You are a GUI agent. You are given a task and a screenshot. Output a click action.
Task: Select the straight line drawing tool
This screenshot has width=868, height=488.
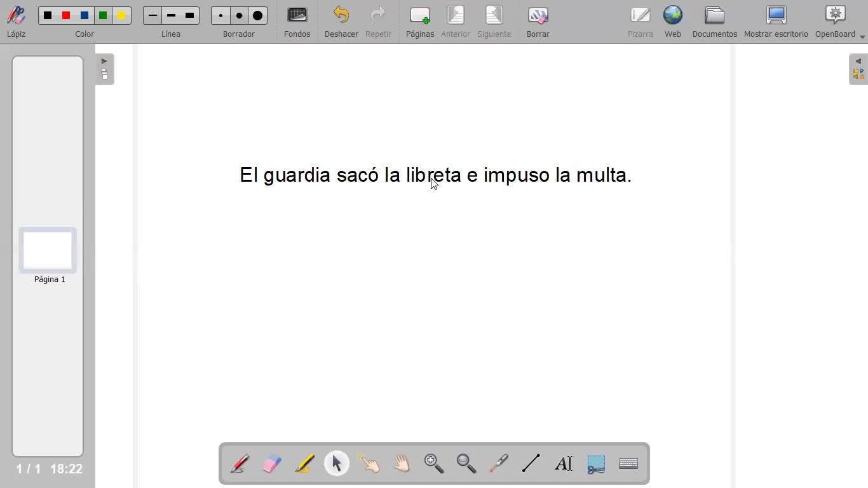pos(531,463)
